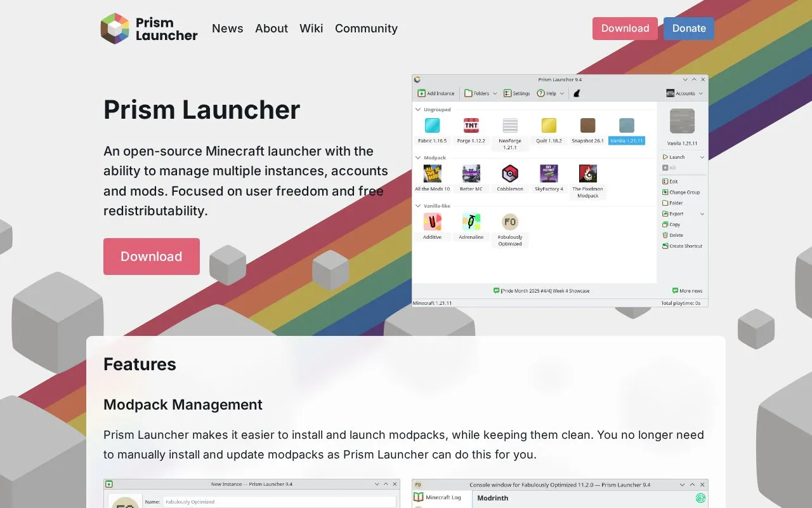Screen dimensions: 812x508
Task: Open the Folders dropdown in launcher screenshot
Action: click(480, 93)
